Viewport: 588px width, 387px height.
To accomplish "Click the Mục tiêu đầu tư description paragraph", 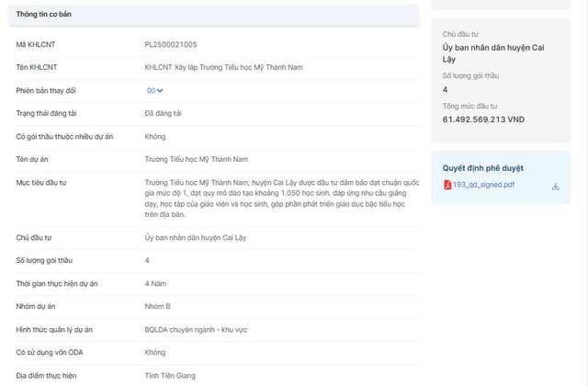I will 275,198.
